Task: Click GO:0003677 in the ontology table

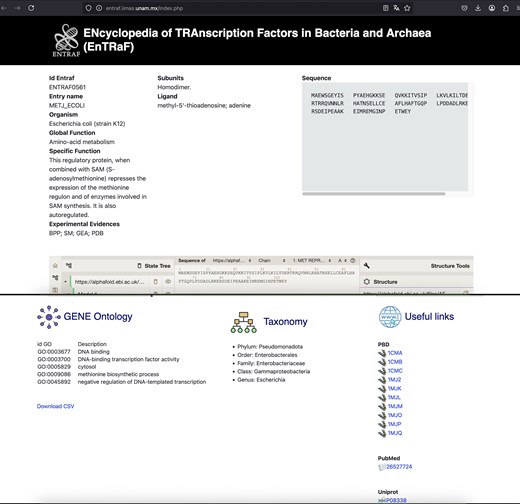Action: point(54,352)
